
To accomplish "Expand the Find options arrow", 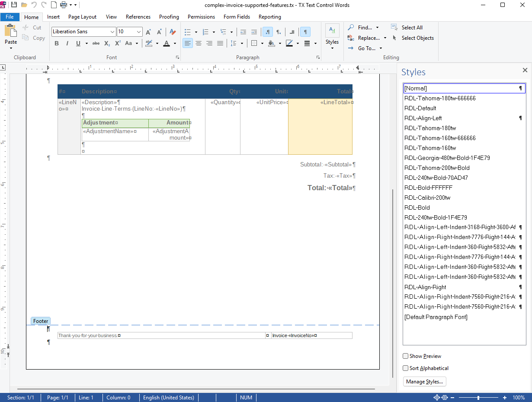I will (377, 28).
